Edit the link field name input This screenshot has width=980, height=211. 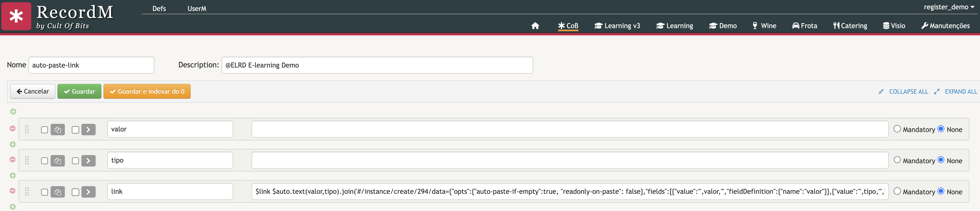point(170,192)
